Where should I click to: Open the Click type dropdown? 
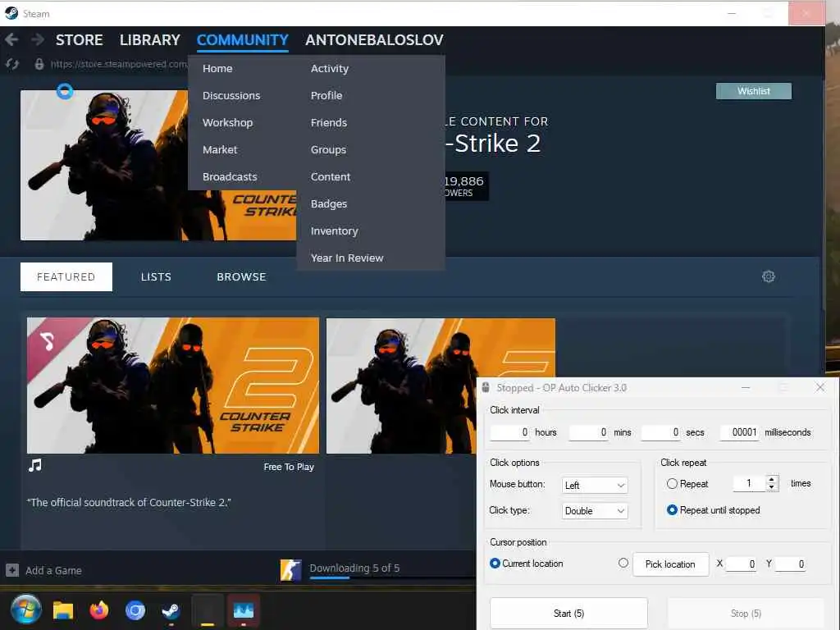tap(595, 510)
